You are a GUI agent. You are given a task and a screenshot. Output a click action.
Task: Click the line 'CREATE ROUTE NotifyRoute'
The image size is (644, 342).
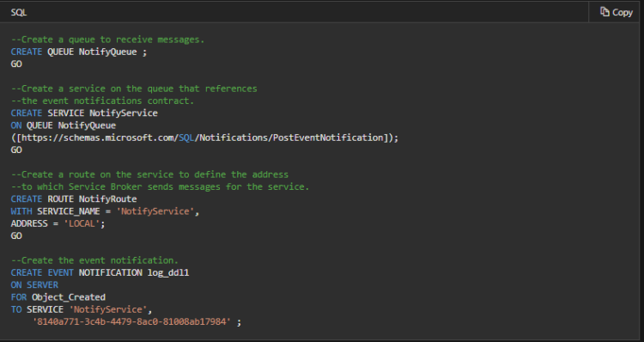(x=74, y=199)
